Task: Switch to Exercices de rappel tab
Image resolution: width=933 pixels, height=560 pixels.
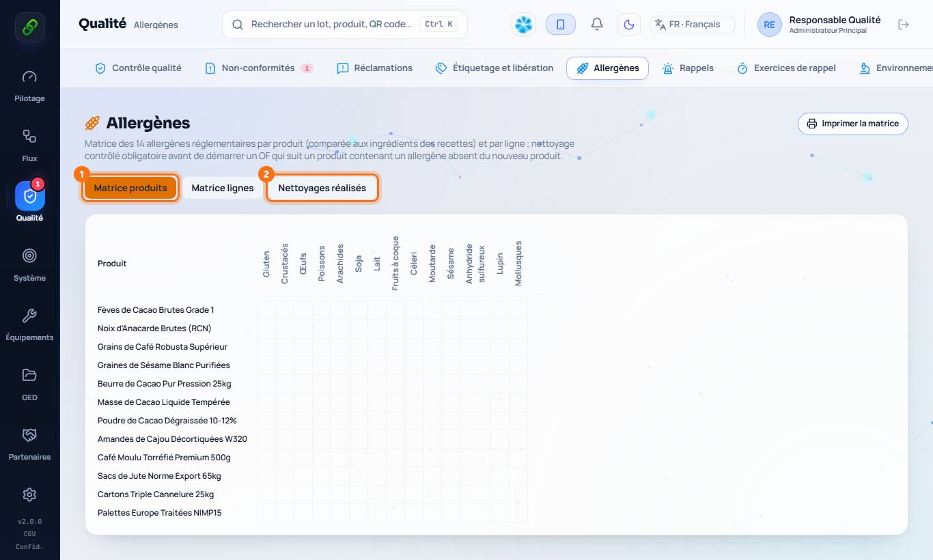Action: 786,68
